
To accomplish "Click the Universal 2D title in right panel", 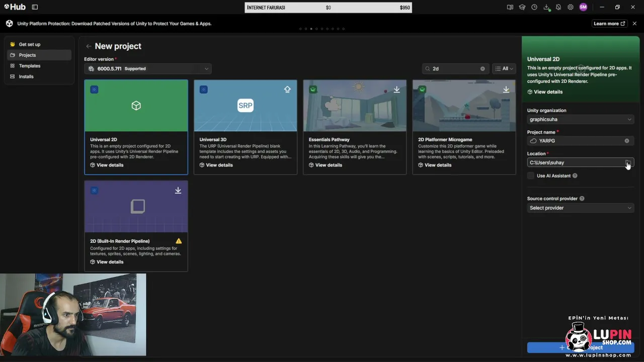I will click(543, 59).
